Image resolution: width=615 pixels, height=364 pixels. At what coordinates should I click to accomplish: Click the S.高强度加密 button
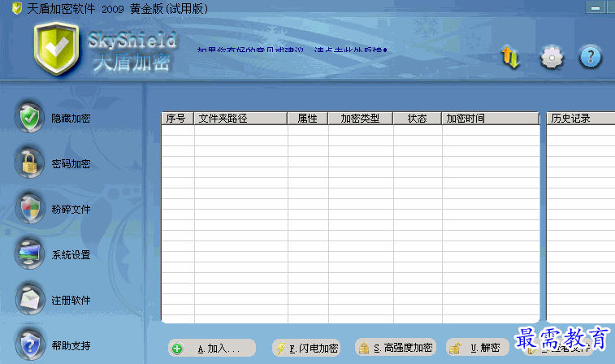point(396,348)
